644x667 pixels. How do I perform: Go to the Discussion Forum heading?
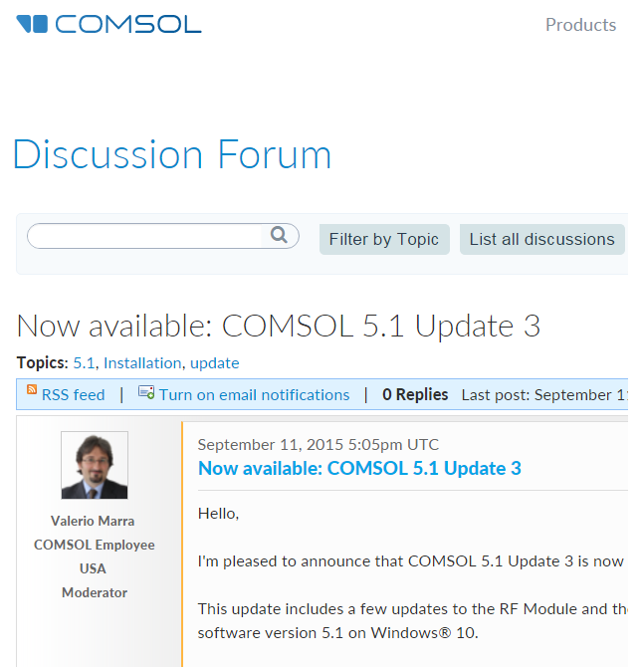coord(172,155)
